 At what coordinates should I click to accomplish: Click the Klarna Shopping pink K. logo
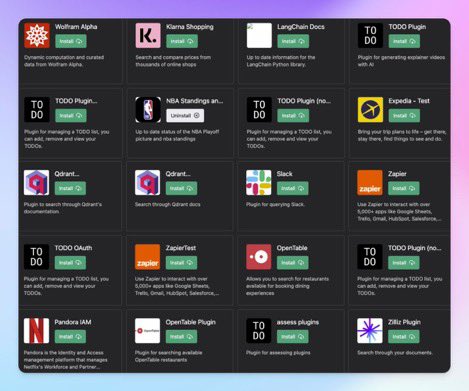[x=148, y=35]
